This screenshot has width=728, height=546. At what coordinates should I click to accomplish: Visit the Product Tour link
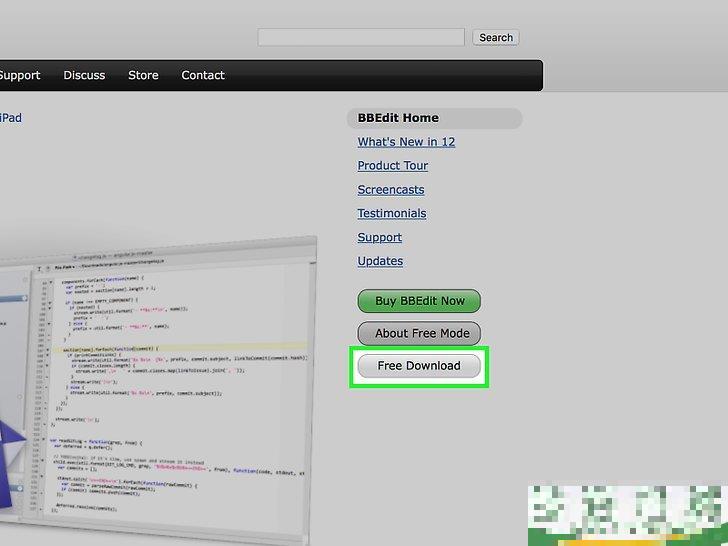pyautogui.click(x=392, y=166)
